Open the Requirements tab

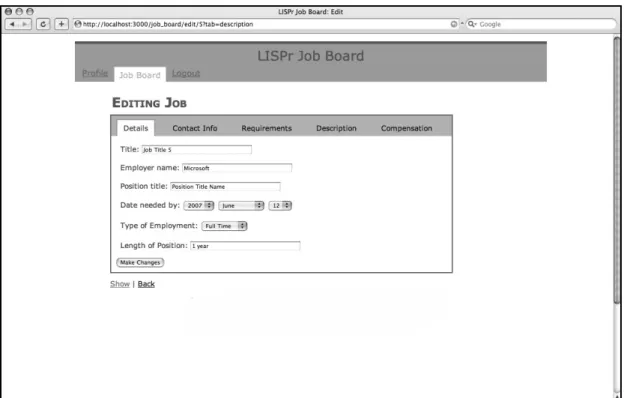(x=267, y=128)
